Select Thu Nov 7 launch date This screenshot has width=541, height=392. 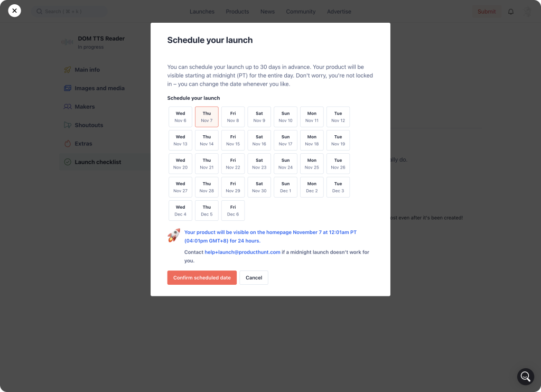pos(207,117)
